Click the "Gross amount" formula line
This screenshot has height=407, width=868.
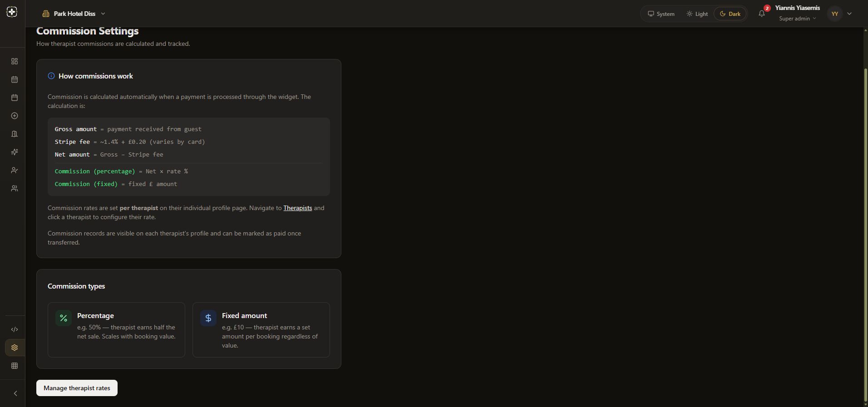pyautogui.click(x=128, y=129)
